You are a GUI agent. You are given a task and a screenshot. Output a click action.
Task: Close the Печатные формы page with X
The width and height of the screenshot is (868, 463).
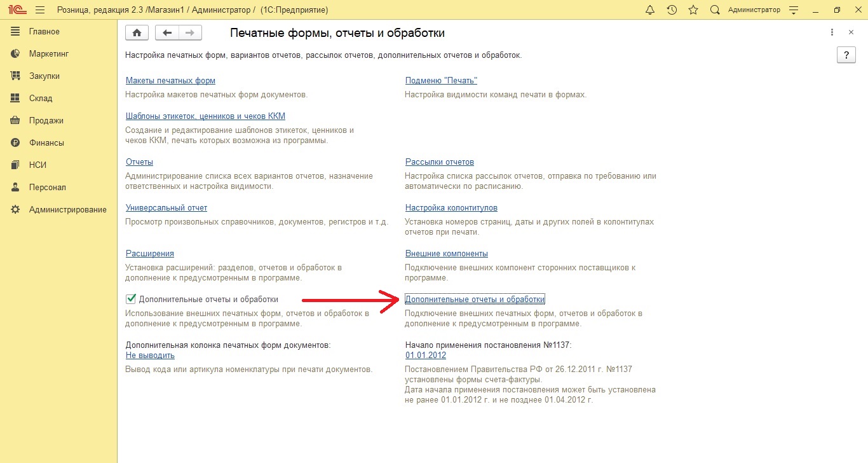tap(851, 32)
